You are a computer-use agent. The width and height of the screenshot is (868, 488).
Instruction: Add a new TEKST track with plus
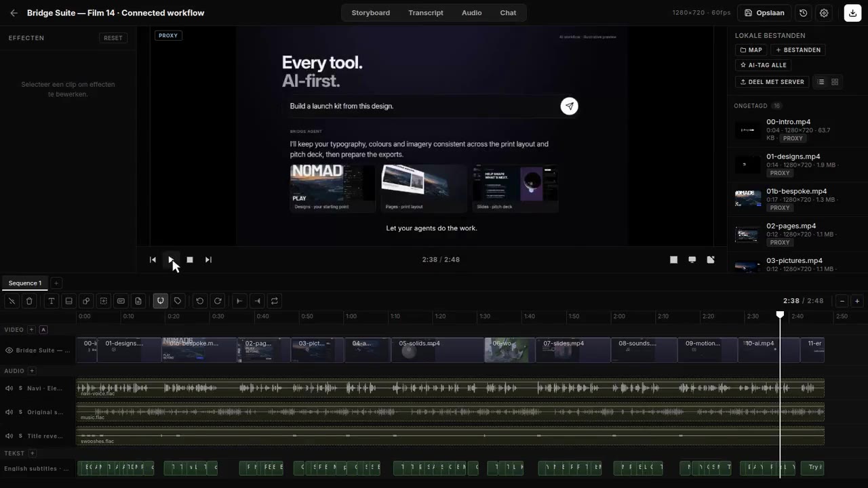[32, 453]
